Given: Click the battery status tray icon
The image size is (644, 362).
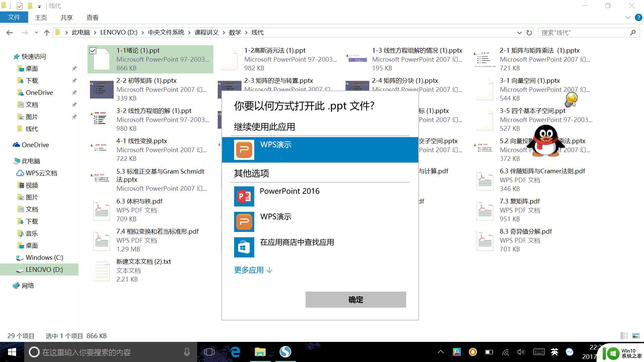Looking at the screenshot, I should [489, 352].
